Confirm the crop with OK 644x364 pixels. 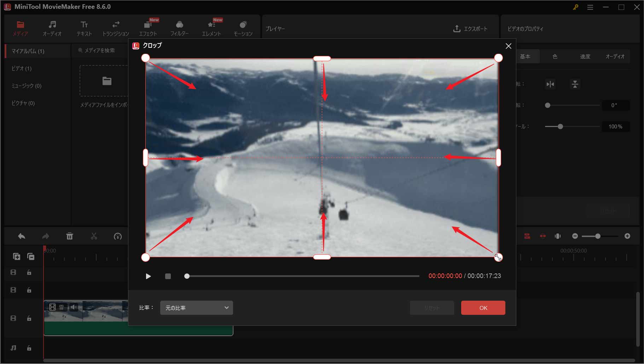(x=483, y=308)
